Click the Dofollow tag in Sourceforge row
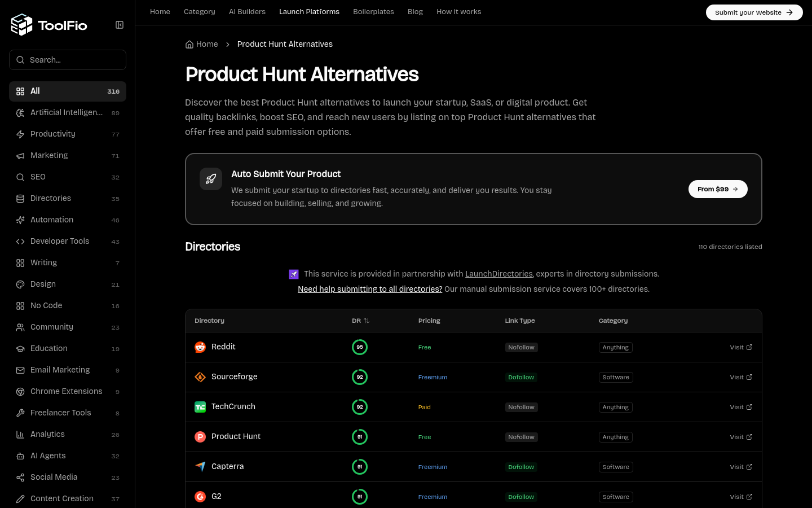 point(521,377)
